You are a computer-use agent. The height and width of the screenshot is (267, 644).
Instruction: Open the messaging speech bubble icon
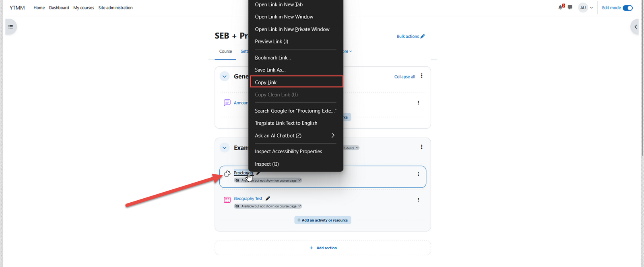click(x=570, y=7)
